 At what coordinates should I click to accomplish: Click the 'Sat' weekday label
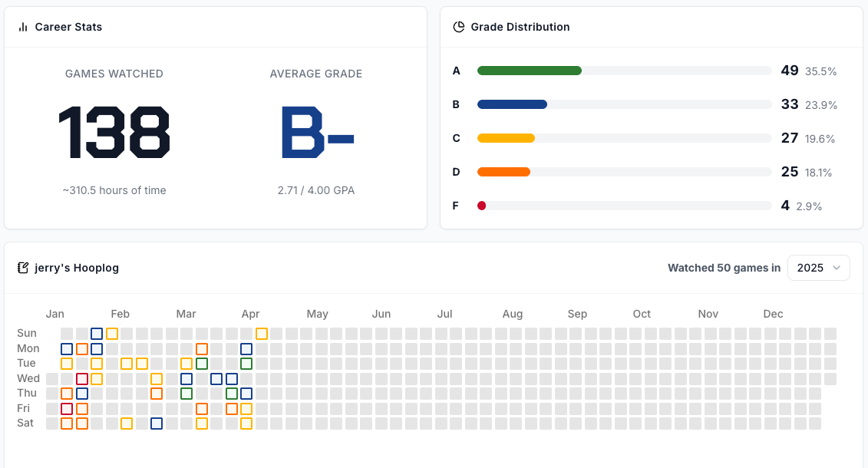click(x=25, y=424)
